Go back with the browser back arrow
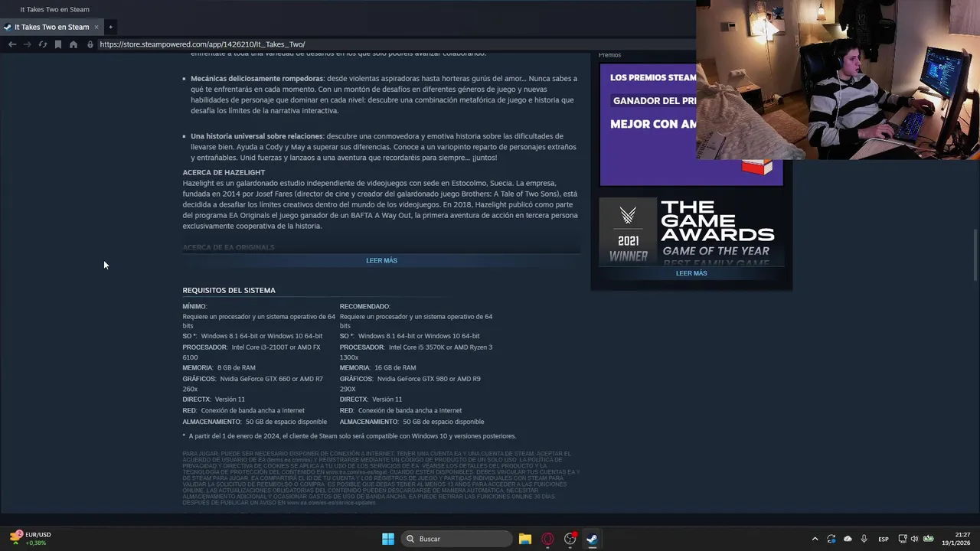980x551 pixels. [12, 44]
